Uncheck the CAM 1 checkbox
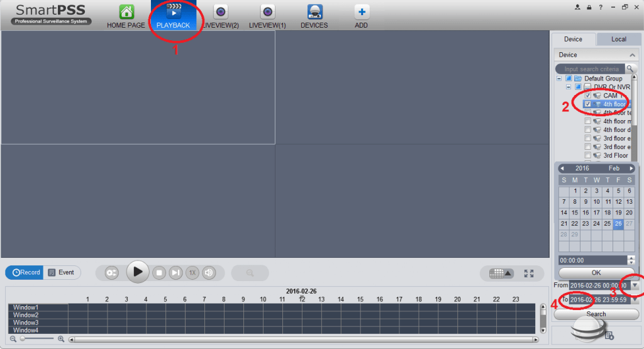The image size is (644, 349). [x=588, y=96]
